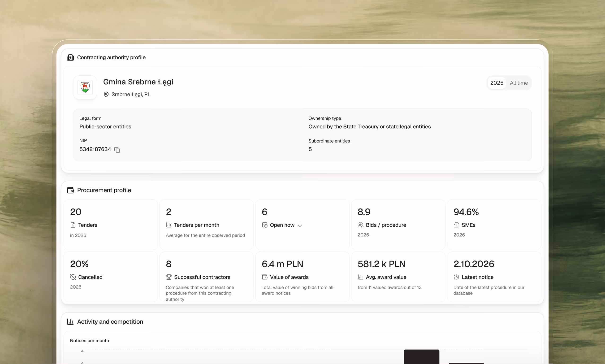The image size is (605, 364).
Task: Click the State Treasury ownership type value
Action: [369, 126]
